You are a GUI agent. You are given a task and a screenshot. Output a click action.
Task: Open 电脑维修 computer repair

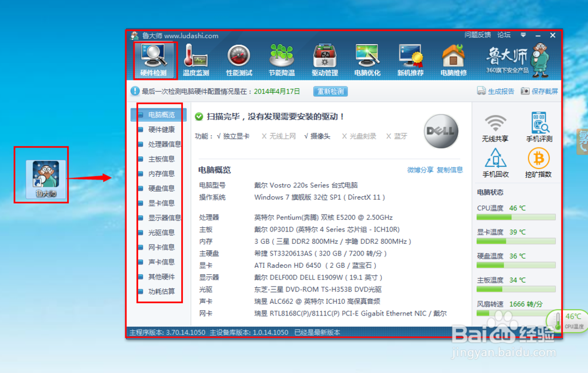(x=453, y=60)
